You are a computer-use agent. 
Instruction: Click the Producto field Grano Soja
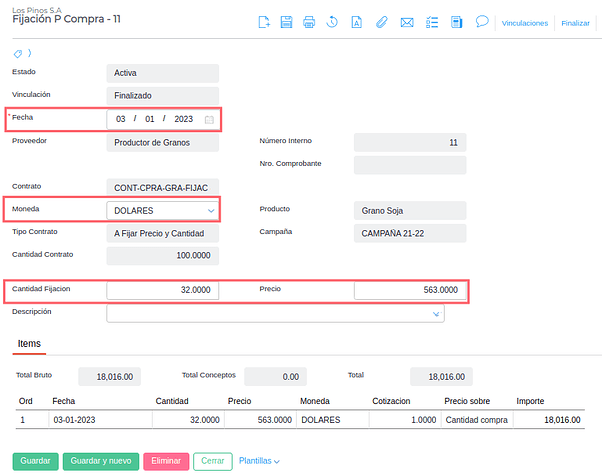click(x=410, y=210)
